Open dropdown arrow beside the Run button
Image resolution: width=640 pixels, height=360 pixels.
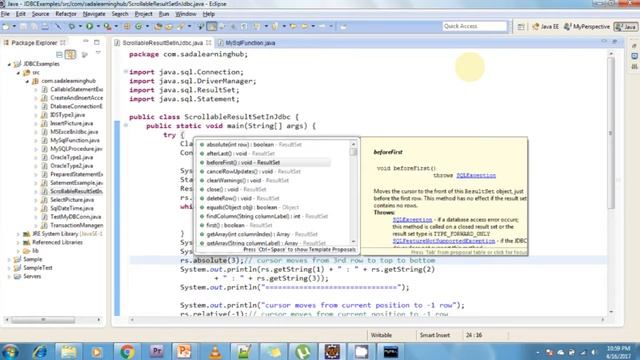click(98, 27)
